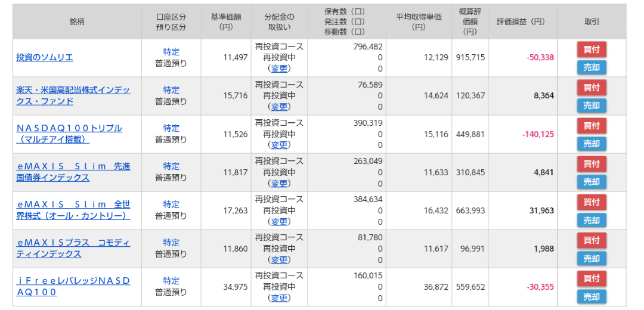Click the 1,988 gain value
644x310 pixels.
coord(544,249)
